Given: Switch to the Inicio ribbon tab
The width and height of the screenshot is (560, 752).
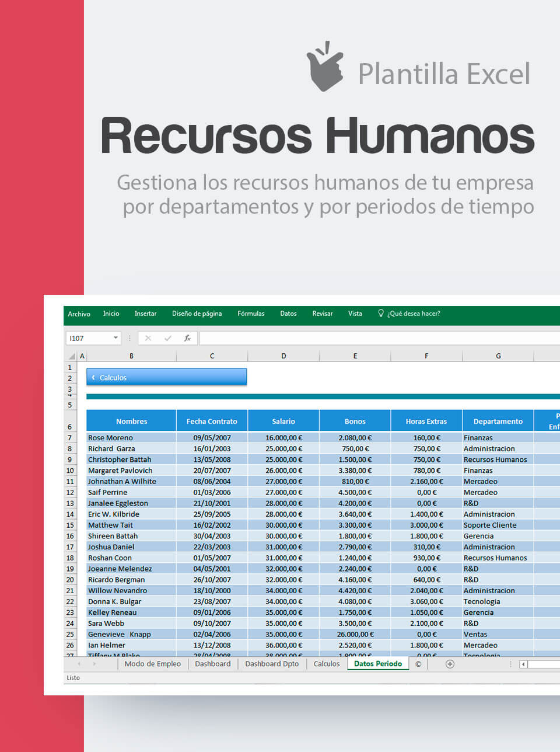Looking at the screenshot, I should [x=111, y=314].
